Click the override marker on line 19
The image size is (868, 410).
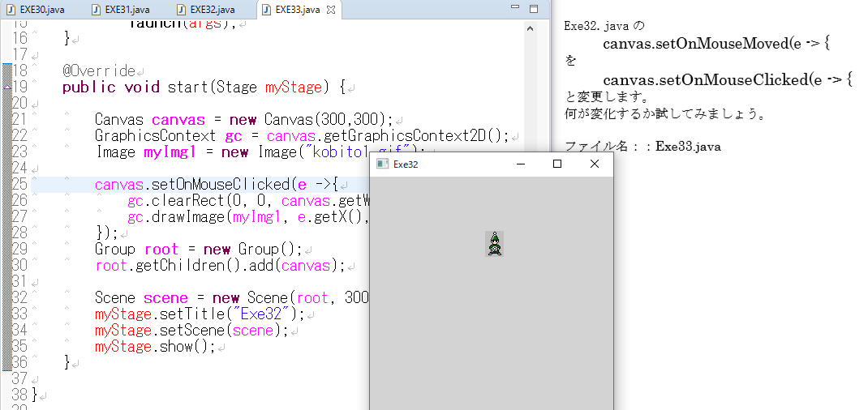tap(6, 88)
